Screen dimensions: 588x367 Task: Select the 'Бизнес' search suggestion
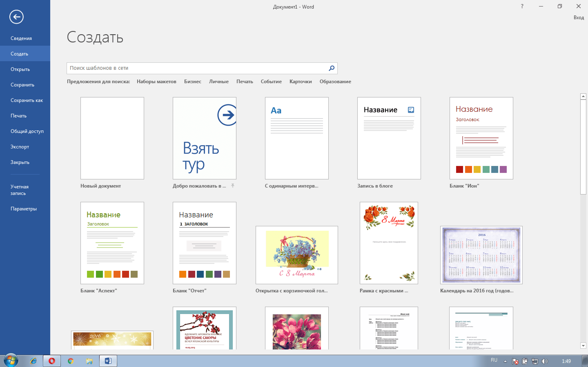coord(193,81)
